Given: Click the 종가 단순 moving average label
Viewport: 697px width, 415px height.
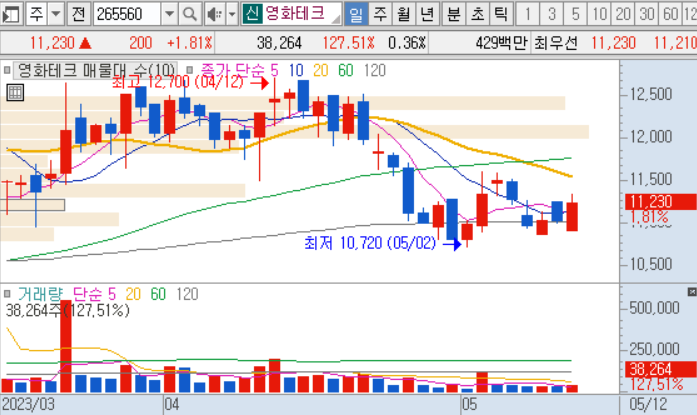Looking at the screenshot, I should click(232, 70).
